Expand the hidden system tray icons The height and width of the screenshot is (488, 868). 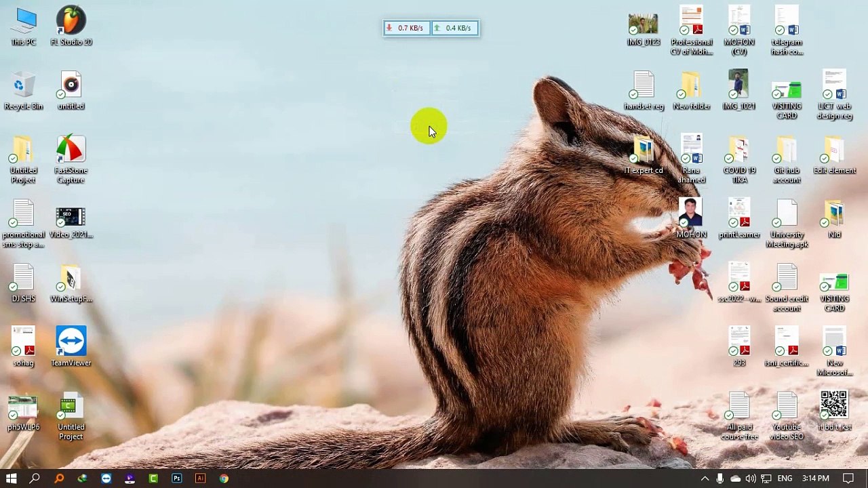tap(705, 479)
